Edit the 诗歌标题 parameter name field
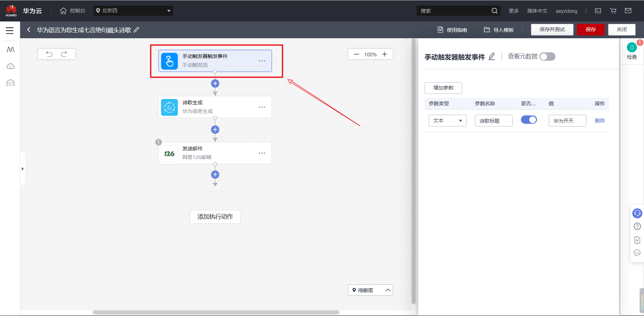Viewport: 644px width, 316px height. 494,121
